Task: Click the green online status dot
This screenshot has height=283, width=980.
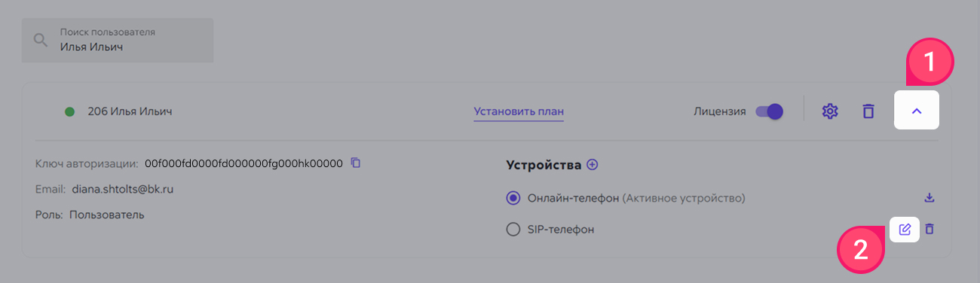Action: pos(69,111)
